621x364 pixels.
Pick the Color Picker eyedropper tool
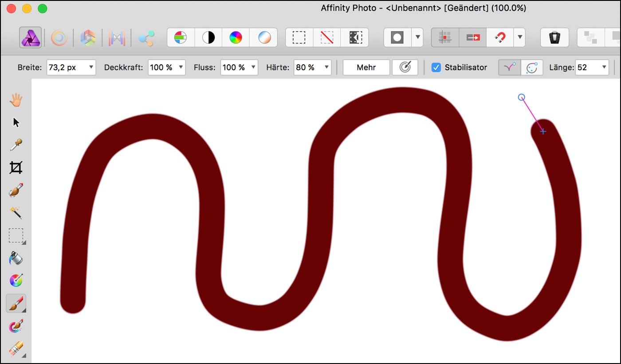pos(16,145)
